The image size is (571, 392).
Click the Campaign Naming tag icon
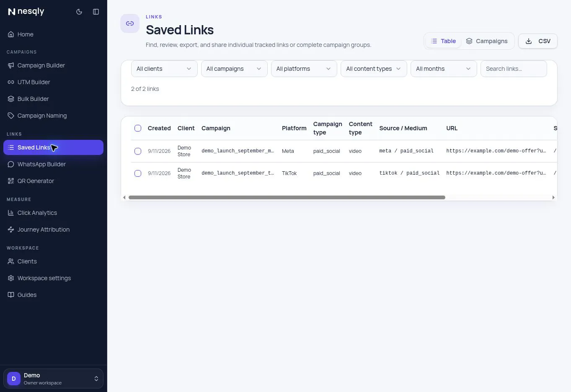(x=11, y=116)
